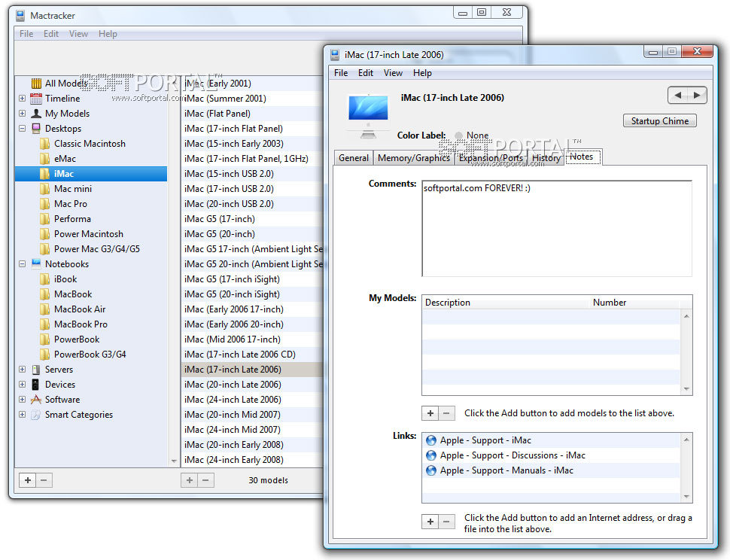Collapse the Desktops tree node
Screen dimensions: 730x560
(x=22, y=129)
